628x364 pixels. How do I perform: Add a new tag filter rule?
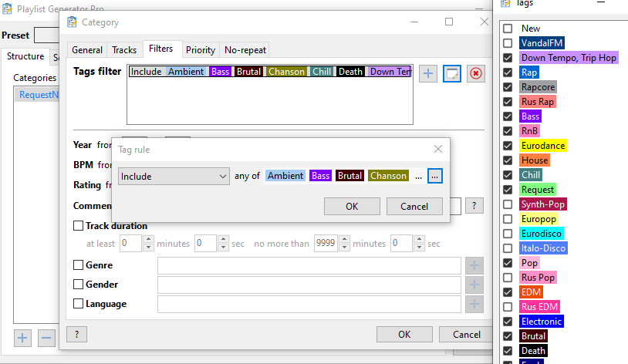[x=427, y=74]
